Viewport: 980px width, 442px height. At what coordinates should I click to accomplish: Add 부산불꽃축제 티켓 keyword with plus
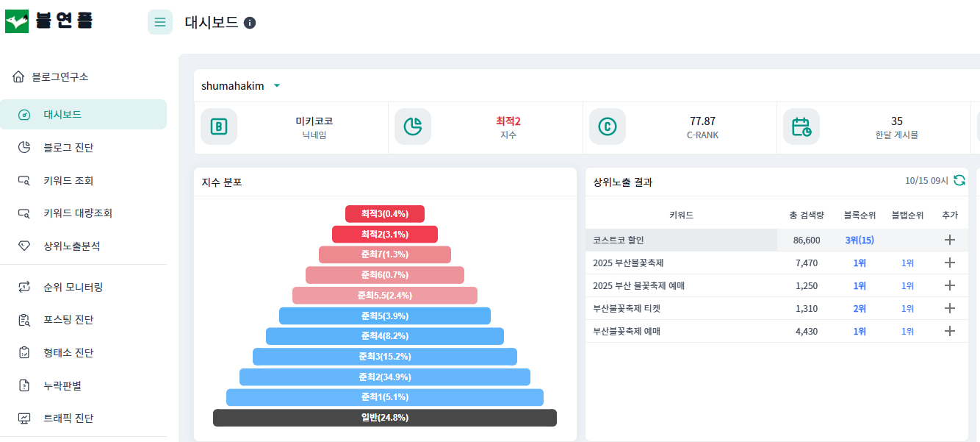(949, 308)
